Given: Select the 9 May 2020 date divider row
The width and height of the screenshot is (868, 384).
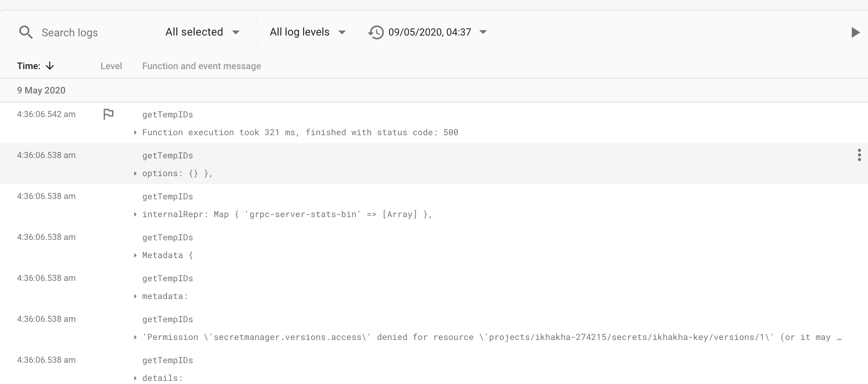Looking at the screenshot, I should 41,90.
